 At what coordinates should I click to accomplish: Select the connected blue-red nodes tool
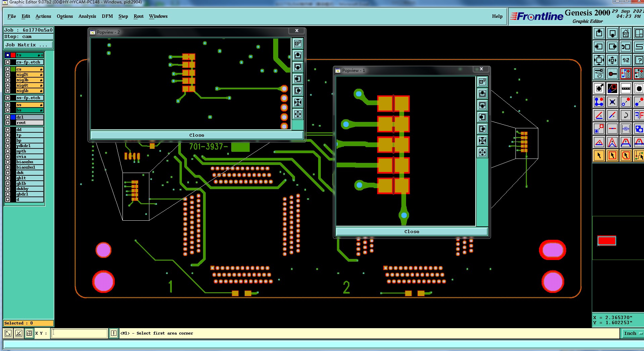pos(599,102)
